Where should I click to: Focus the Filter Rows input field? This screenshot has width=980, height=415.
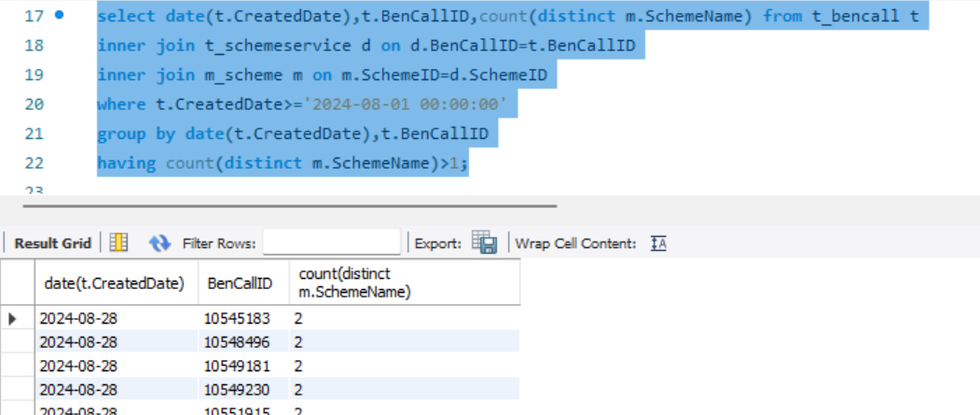click(x=331, y=242)
